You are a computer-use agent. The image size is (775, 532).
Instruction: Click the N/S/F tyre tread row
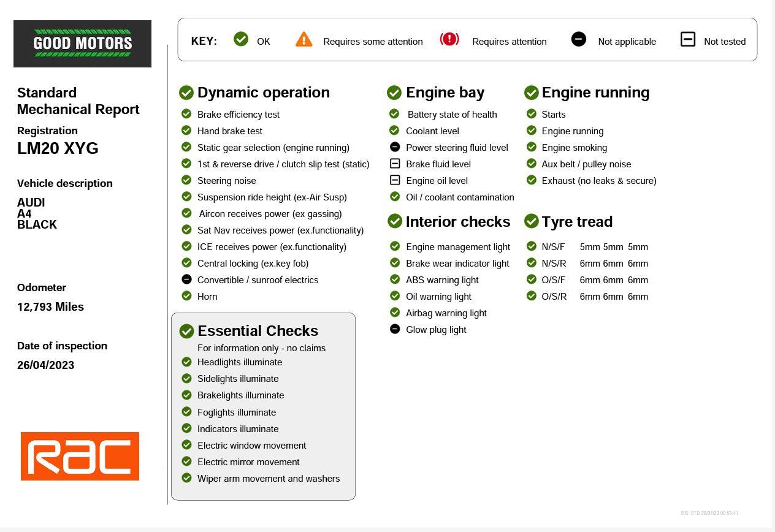click(594, 247)
